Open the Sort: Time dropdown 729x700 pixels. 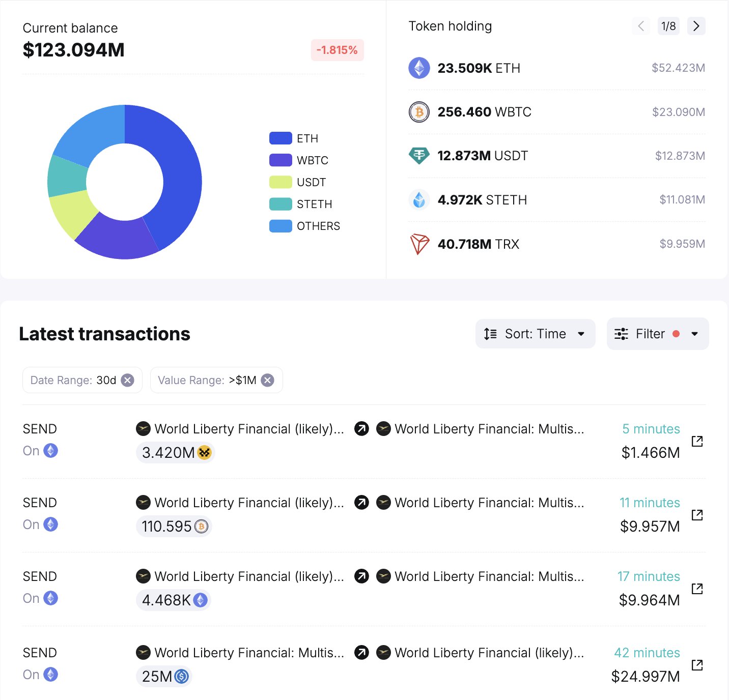point(535,334)
